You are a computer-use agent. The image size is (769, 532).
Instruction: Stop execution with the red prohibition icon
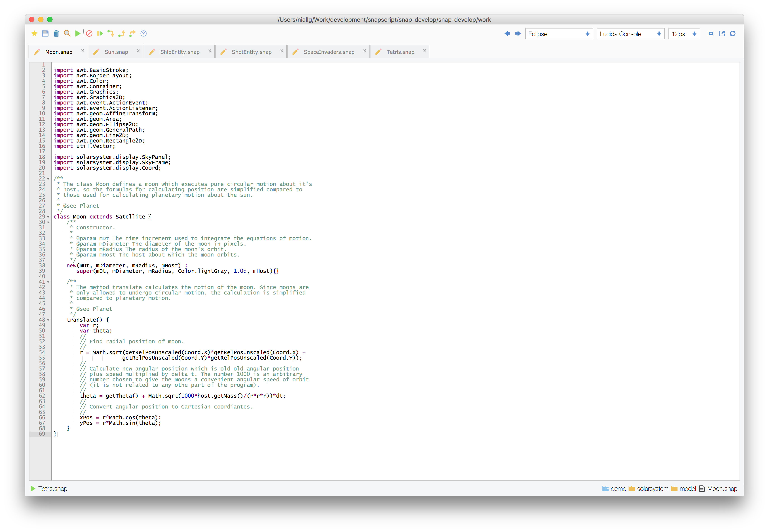pyautogui.click(x=89, y=33)
